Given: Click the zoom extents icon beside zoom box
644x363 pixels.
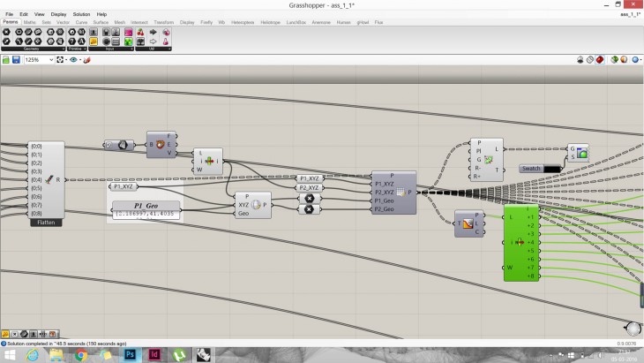Looking at the screenshot, I should 60,59.
